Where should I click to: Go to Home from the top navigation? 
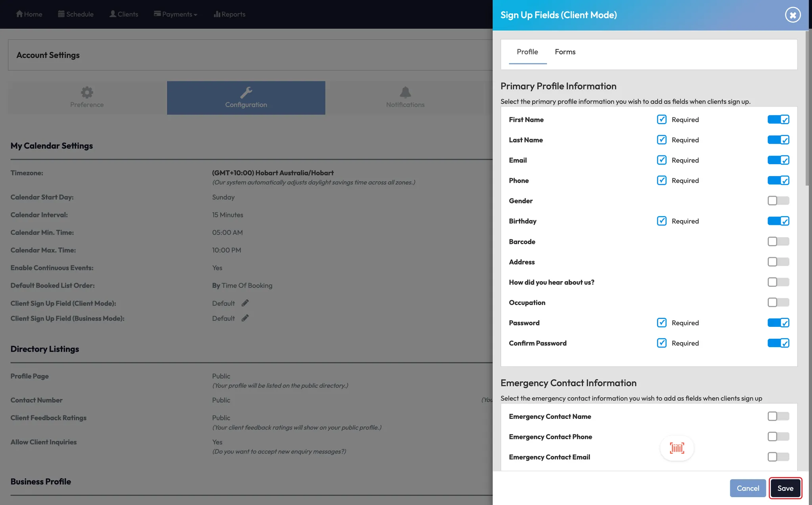(29, 14)
